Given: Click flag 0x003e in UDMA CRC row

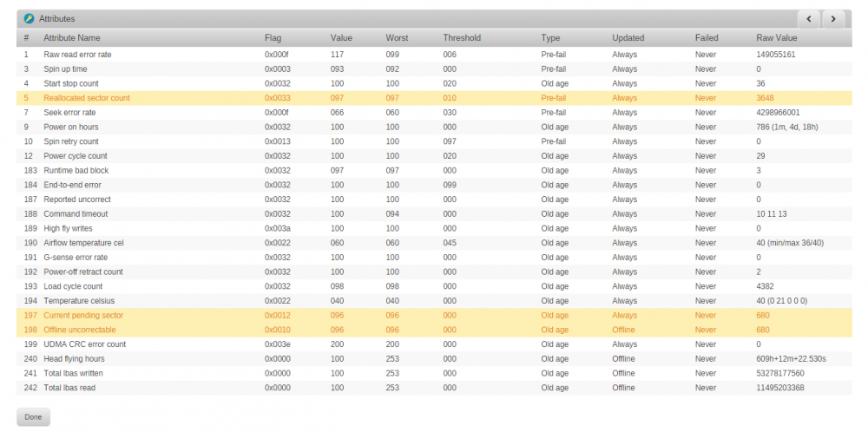Looking at the screenshot, I should click(x=278, y=344).
